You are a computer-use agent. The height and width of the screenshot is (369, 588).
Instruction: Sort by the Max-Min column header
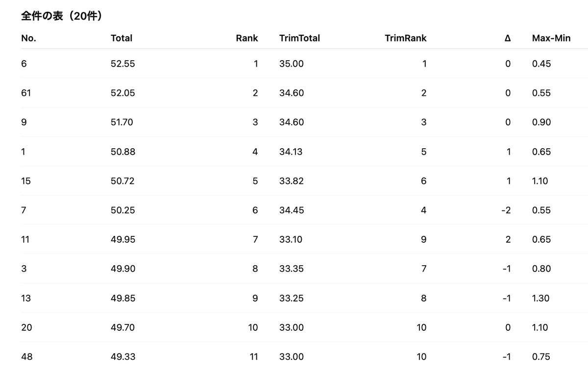(551, 38)
